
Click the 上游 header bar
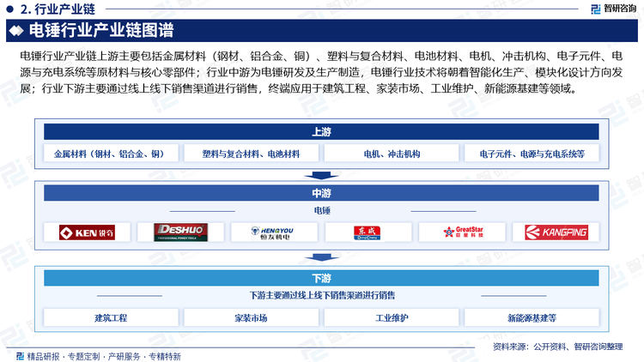[321, 132]
